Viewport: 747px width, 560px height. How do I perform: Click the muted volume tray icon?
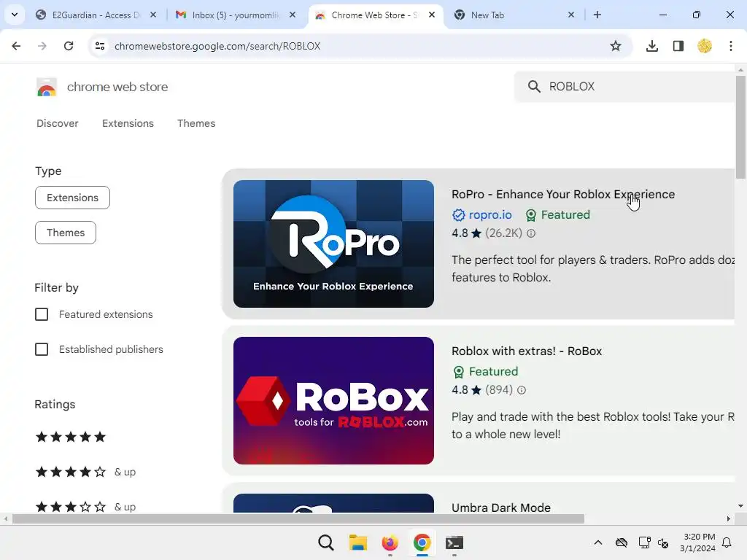[663, 542]
